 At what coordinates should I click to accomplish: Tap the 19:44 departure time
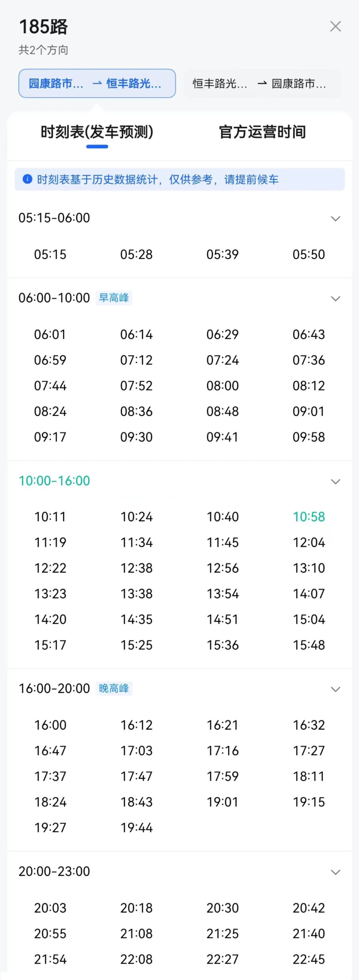136,828
